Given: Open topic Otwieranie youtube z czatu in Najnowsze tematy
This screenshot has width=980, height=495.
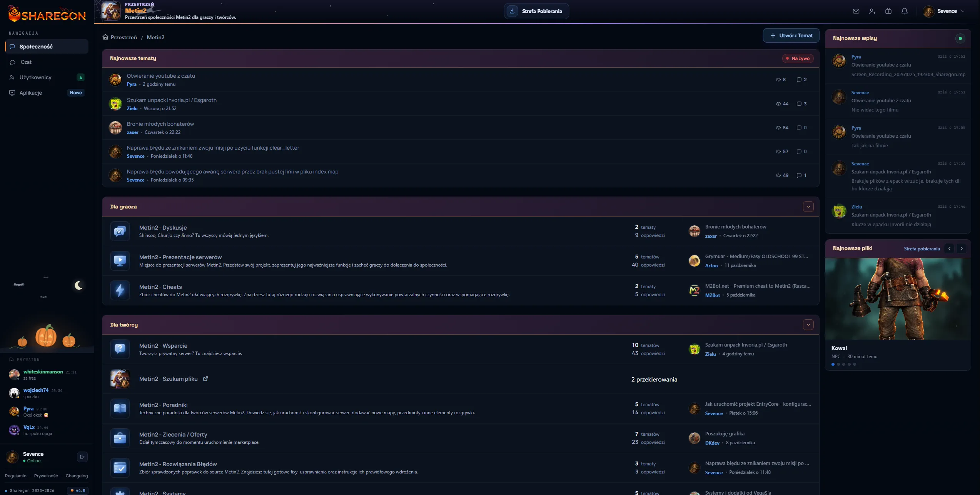Looking at the screenshot, I should click(x=161, y=76).
